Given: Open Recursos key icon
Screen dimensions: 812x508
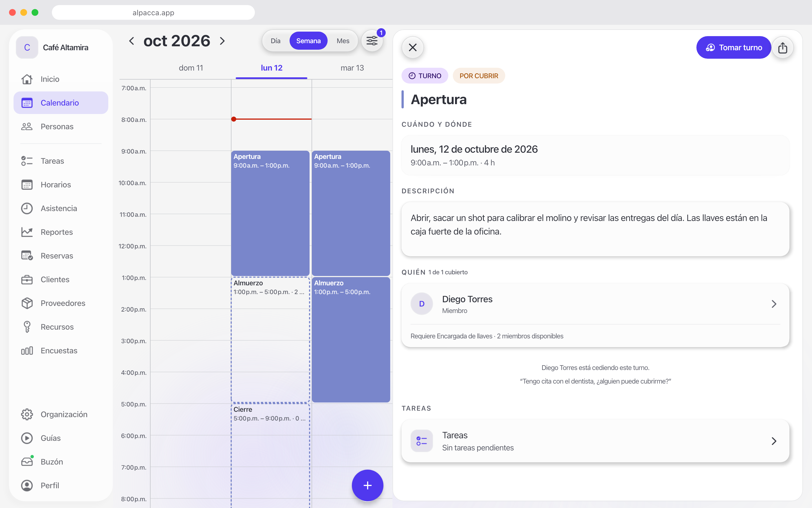Looking at the screenshot, I should (x=27, y=327).
